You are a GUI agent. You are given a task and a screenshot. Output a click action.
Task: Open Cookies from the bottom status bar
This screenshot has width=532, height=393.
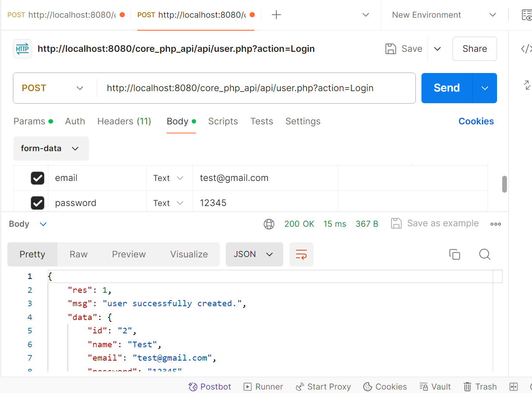[x=385, y=387]
